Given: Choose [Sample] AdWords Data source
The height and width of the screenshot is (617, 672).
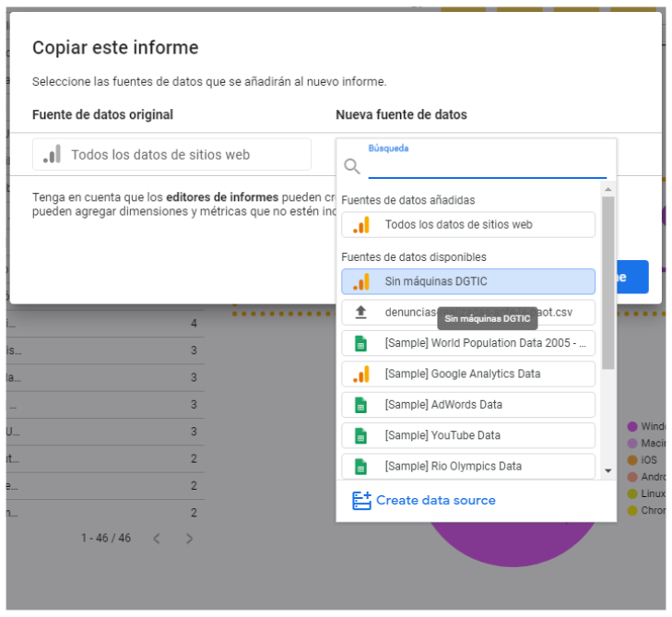Looking at the screenshot, I should [x=468, y=405].
